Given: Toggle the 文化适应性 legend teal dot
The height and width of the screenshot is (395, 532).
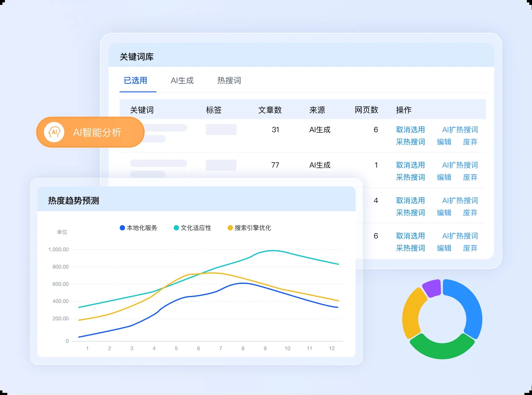Looking at the screenshot, I should (176, 228).
